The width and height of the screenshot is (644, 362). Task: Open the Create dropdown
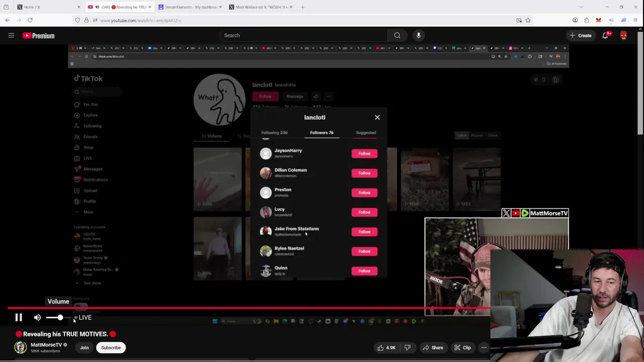click(x=581, y=36)
